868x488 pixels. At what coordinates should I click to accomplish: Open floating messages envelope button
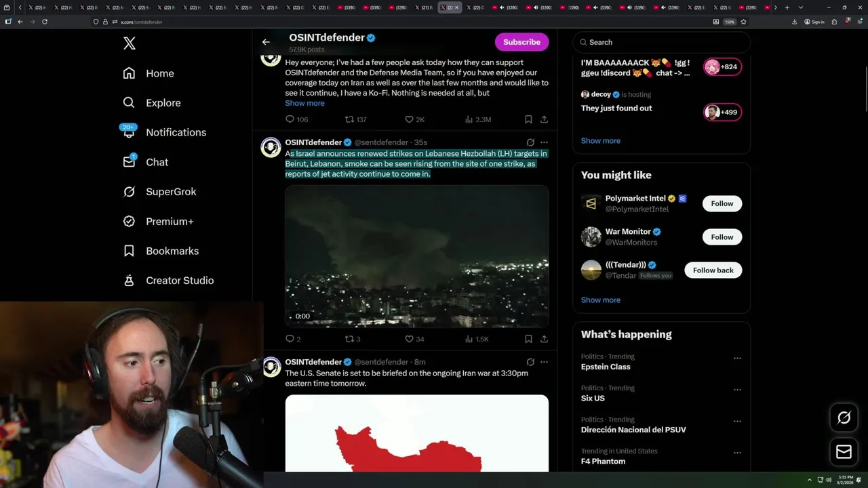pos(844,451)
